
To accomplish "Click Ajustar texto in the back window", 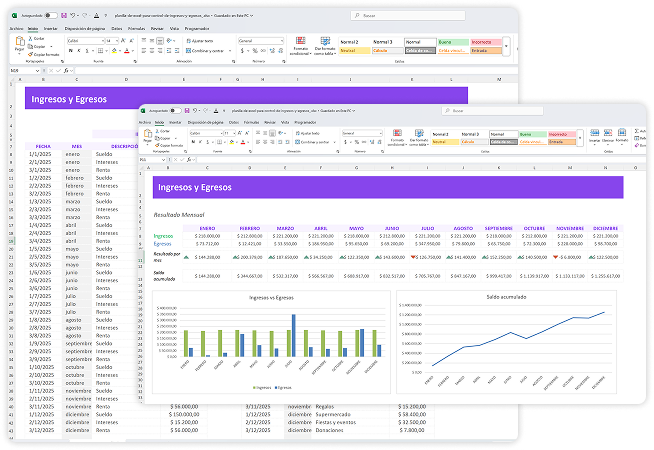I will click(200, 41).
